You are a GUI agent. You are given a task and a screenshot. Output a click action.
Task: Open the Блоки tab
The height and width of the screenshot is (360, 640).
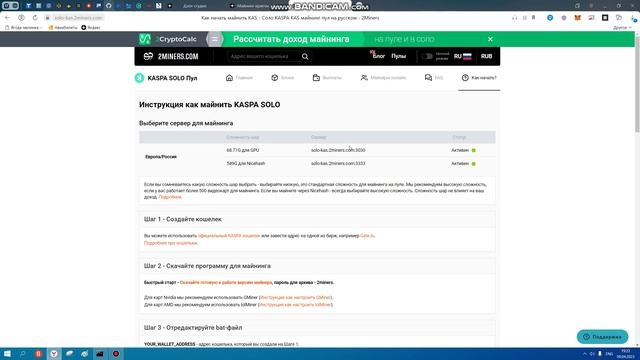pos(282,78)
